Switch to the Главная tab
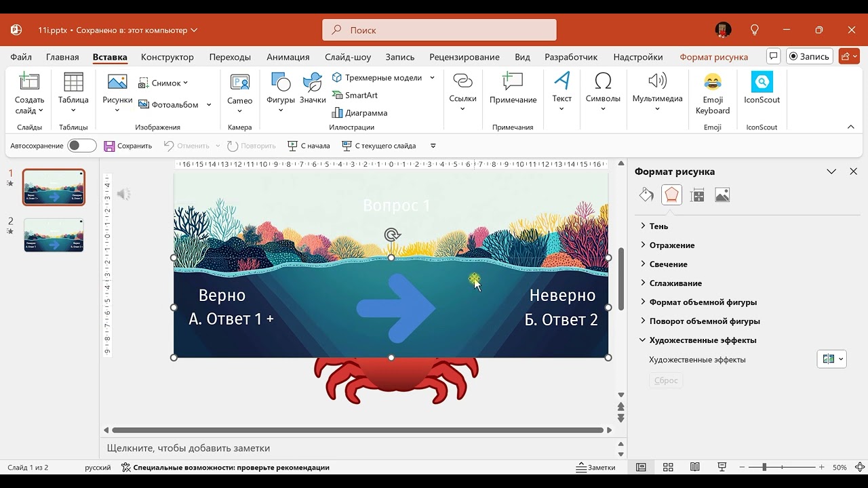 [62, 57]
